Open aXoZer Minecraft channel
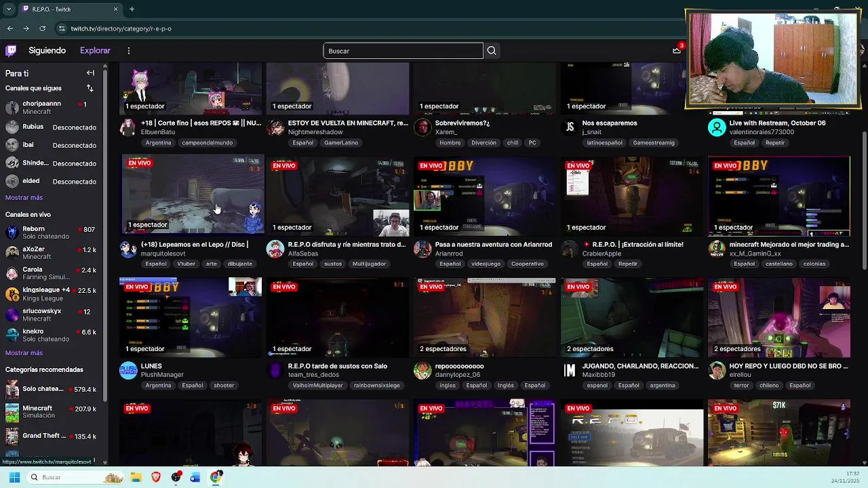 [x=51, y=253]
